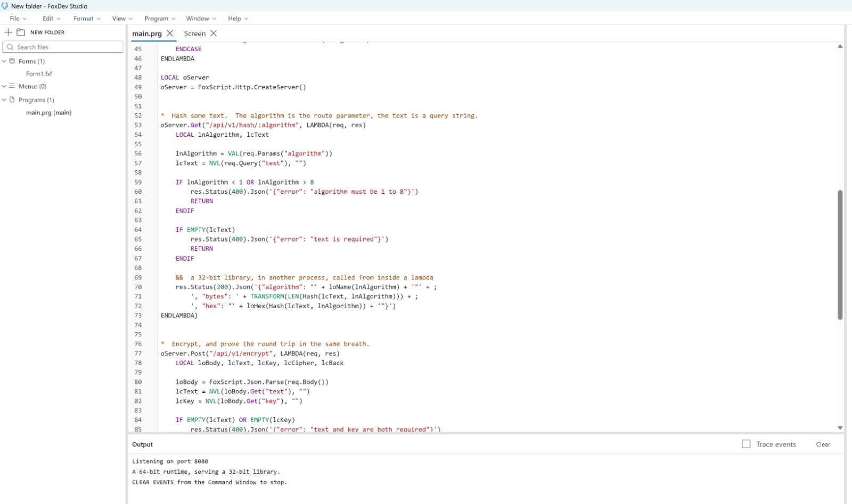Enable the Trace events checkbox
The width and height of the screenshot is (852, 504).
click(x=746, y=444)
